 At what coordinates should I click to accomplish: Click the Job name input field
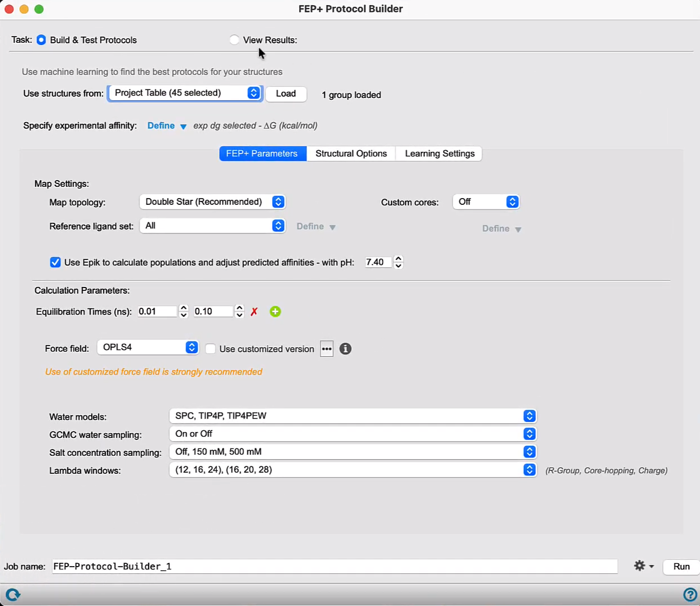[x=335, y=567]
